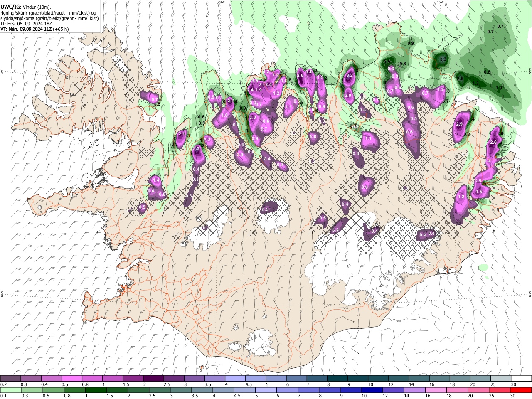Click the 'IT: Fös. 06. 09. 2024 18Z' line
The image size is (532, 399).
[x=26, y=24]
